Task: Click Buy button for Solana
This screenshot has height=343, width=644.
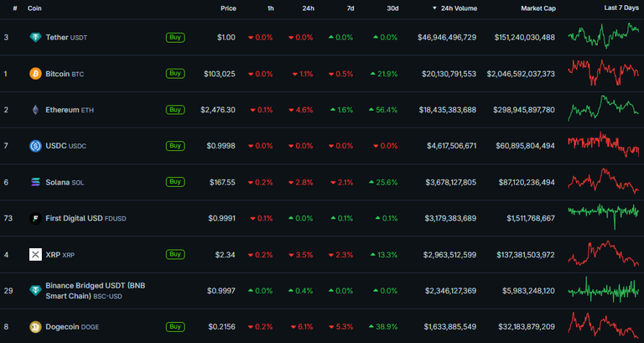Action: pos(175,182)
